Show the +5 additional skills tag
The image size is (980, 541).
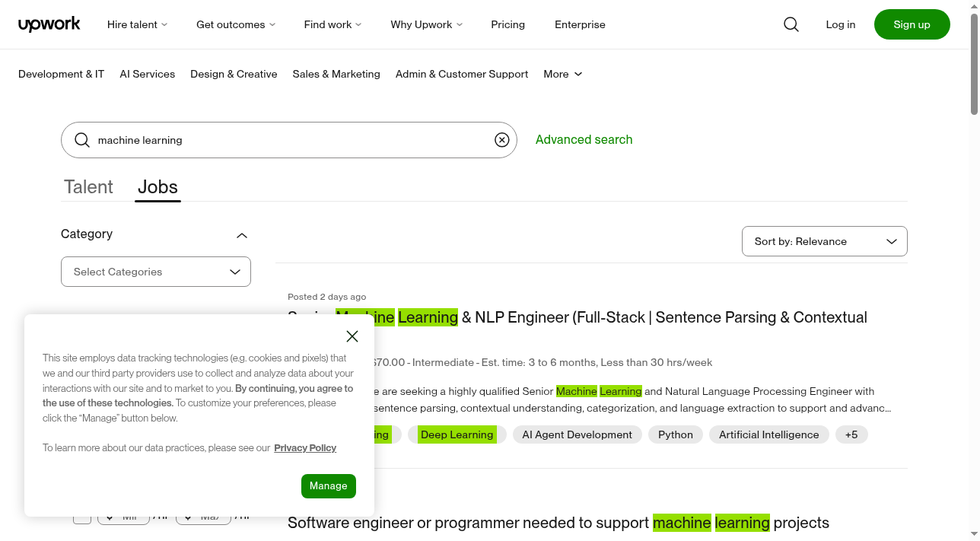(x=851, y=434)
